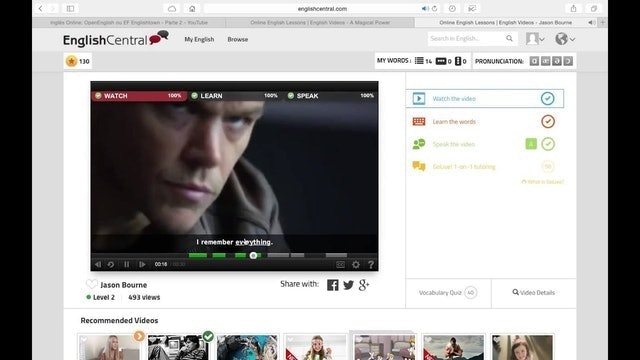Open player help question mark

click(x=371, y=264)
